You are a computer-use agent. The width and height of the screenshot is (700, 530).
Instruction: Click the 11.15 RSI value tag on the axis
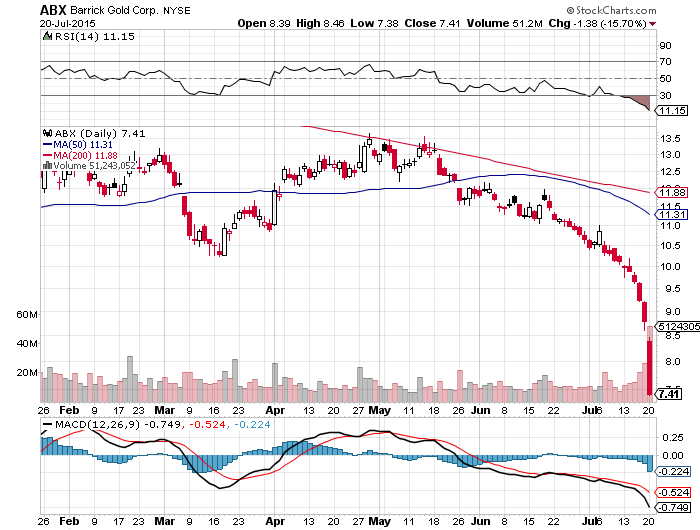[x=672, y=110]
